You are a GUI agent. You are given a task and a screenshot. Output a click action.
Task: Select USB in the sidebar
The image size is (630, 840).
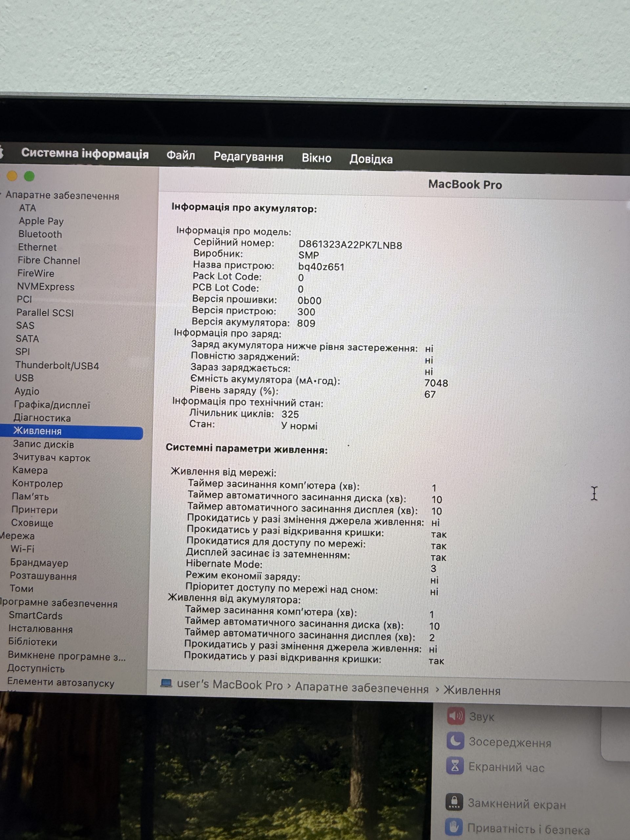click(x=24, y=378)
